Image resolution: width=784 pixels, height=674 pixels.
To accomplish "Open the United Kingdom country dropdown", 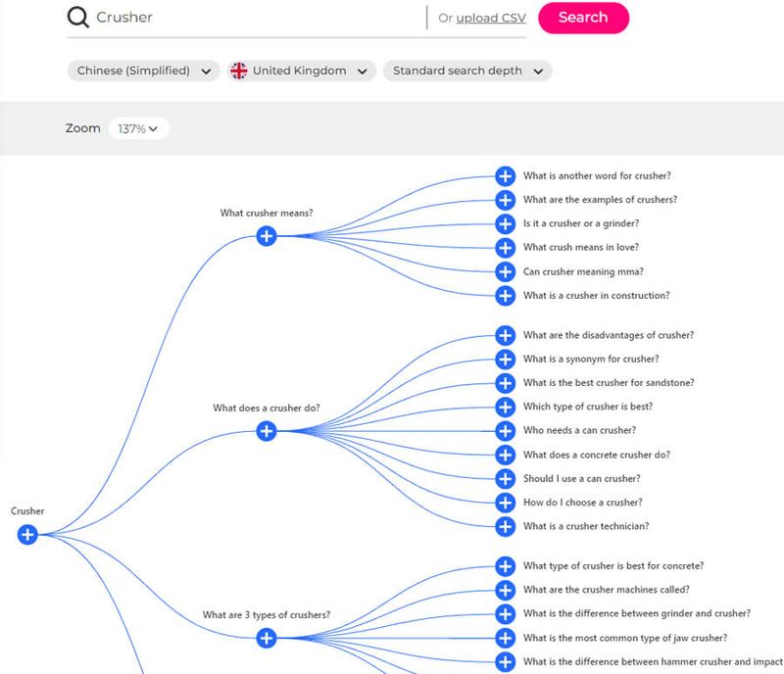I will [x=302, y=71].
